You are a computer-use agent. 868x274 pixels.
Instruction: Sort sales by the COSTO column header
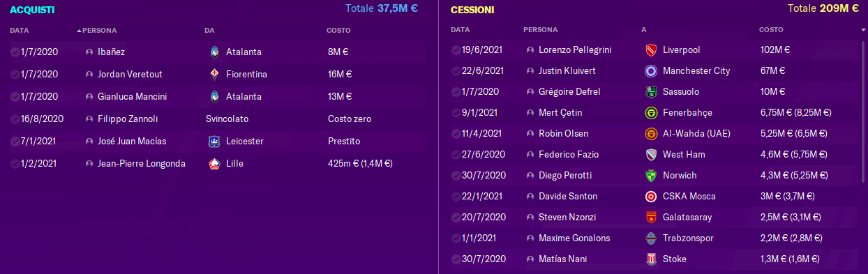771,30
